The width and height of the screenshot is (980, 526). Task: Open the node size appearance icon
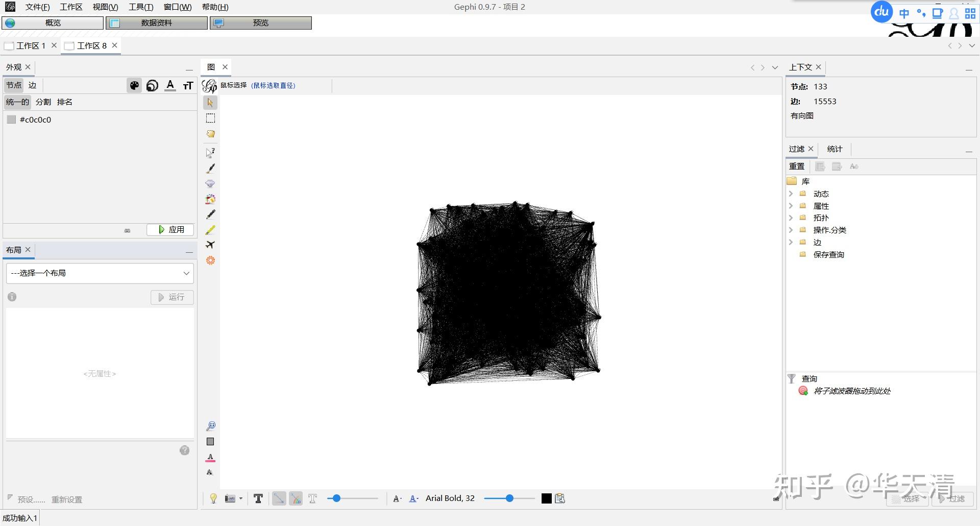[x=152, y=86]
